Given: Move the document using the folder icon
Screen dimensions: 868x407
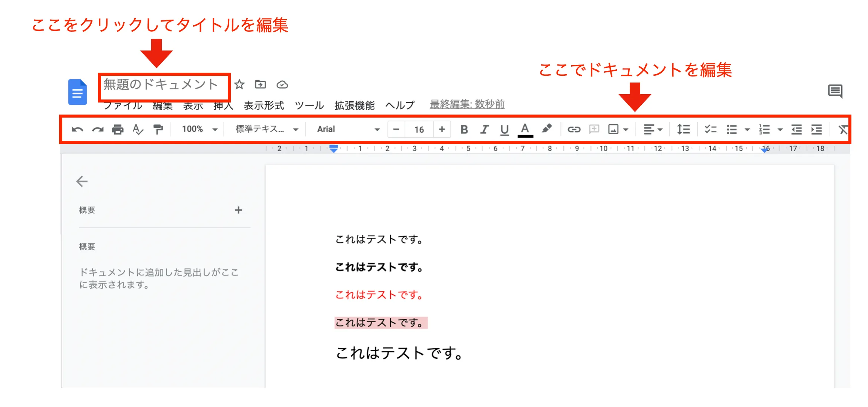Looking at the screenshot, I should coord(260,84).
